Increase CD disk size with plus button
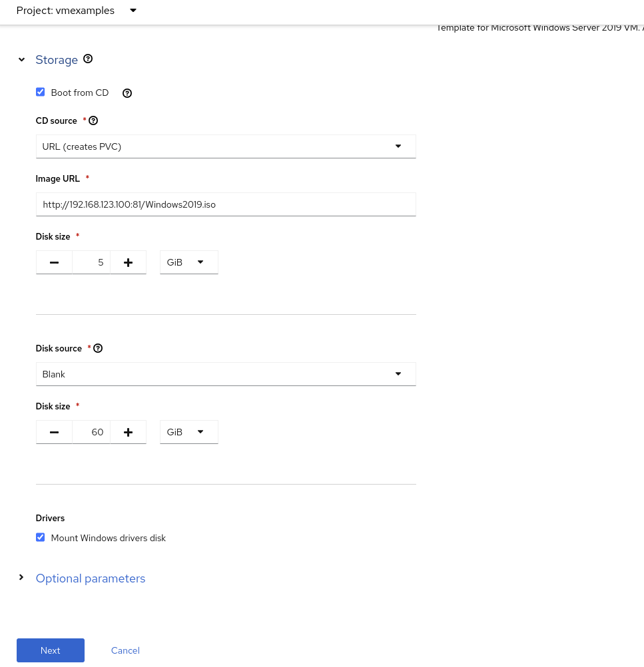The width and height of the screenshot is (644, 667). pyautogui.click(x=128, y=262)
